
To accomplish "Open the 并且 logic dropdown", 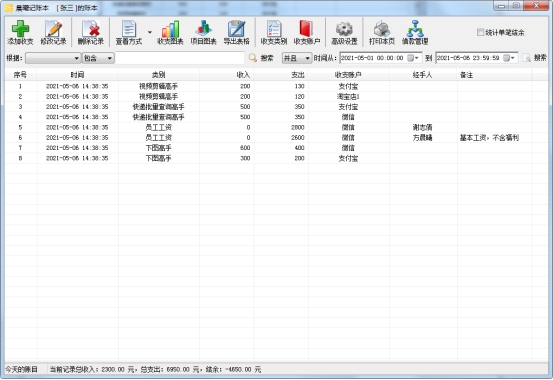I will pyautogui.click(x=297, y=58).
